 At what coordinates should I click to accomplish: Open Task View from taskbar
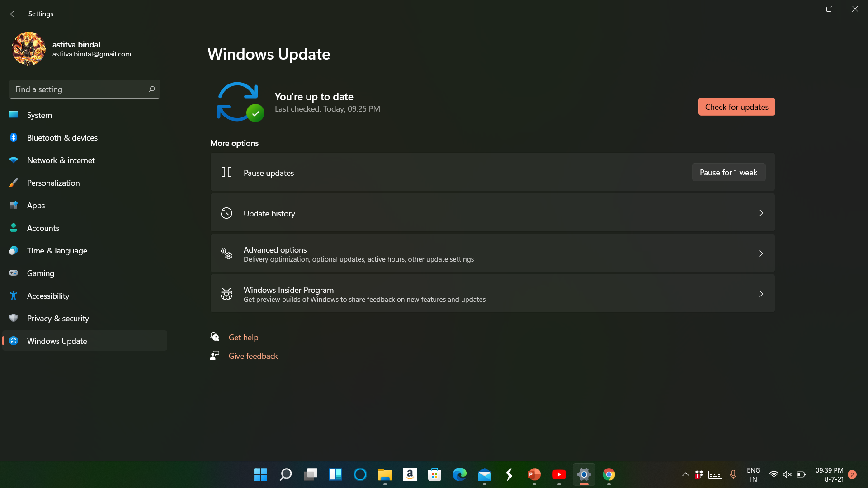tap(310, 474)
